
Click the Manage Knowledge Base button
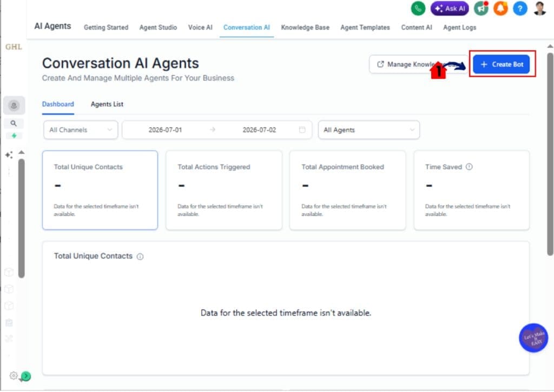(418, 64)
